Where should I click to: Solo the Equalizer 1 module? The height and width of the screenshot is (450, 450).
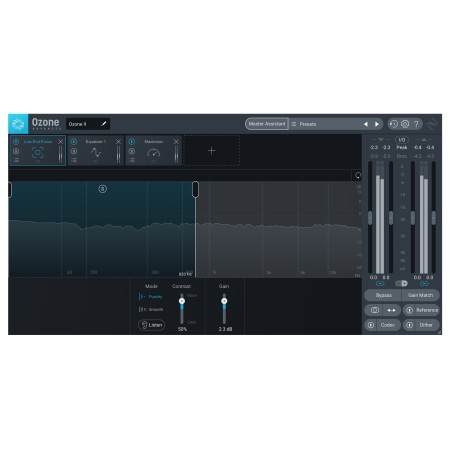click(74, 151)
